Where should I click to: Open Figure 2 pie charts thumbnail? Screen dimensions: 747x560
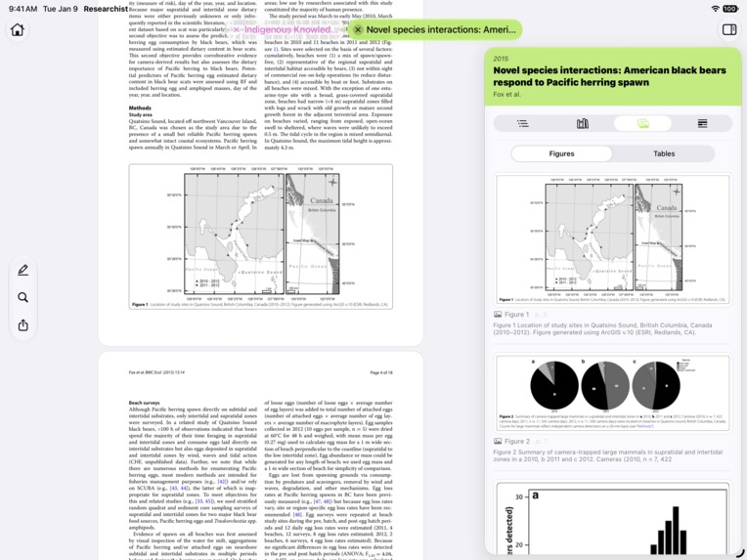(613, 393)
